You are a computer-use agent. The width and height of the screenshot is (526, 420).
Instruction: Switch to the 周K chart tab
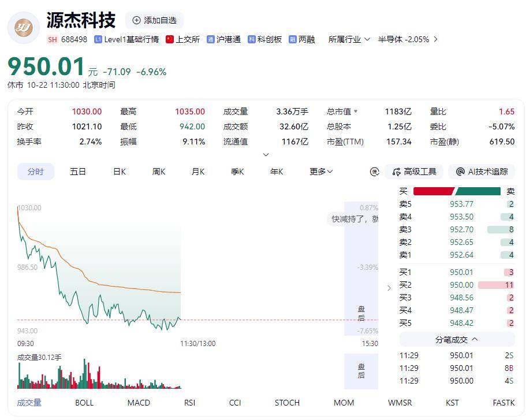pos(159,172)
